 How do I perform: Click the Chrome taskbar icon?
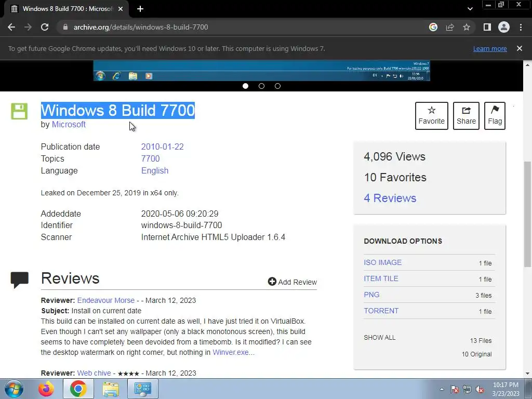pos(78,389)
